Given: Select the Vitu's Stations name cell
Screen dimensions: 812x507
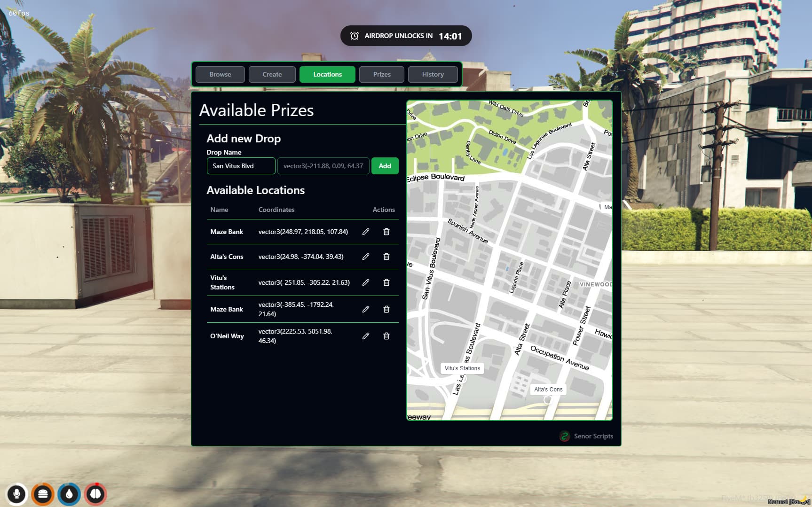Looking at the screenshot, I should [x=222, y=282].
